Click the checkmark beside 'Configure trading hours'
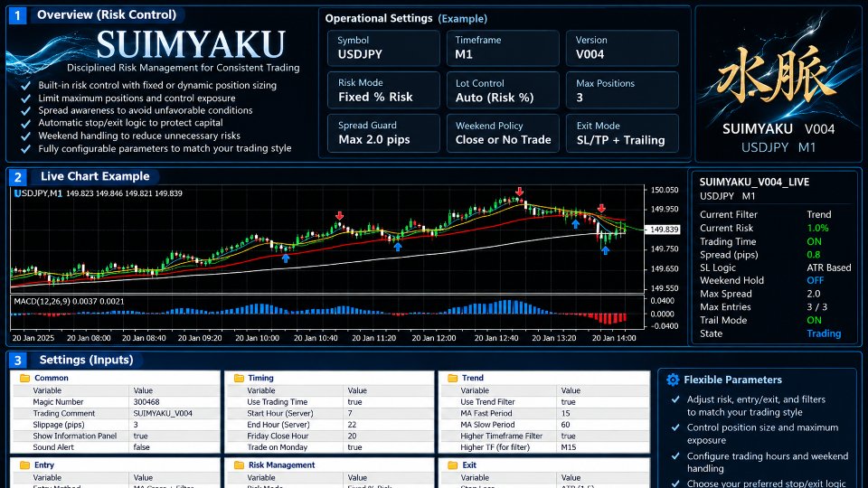This screenshot has width=868, height=488. (675, 456)
